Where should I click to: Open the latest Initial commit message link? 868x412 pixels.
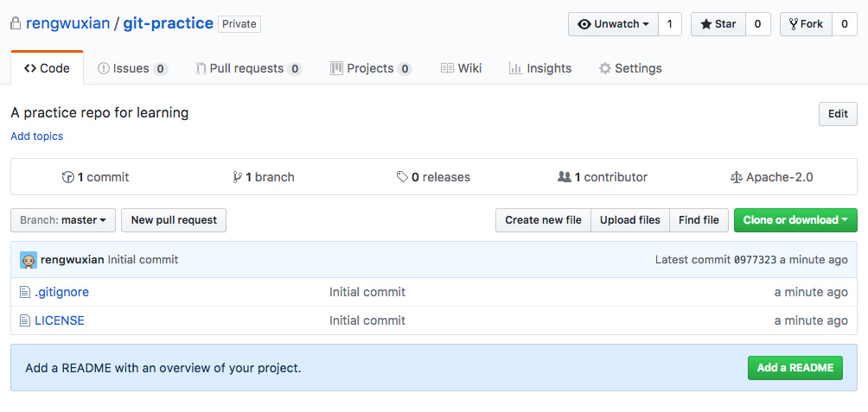point(143,259)
